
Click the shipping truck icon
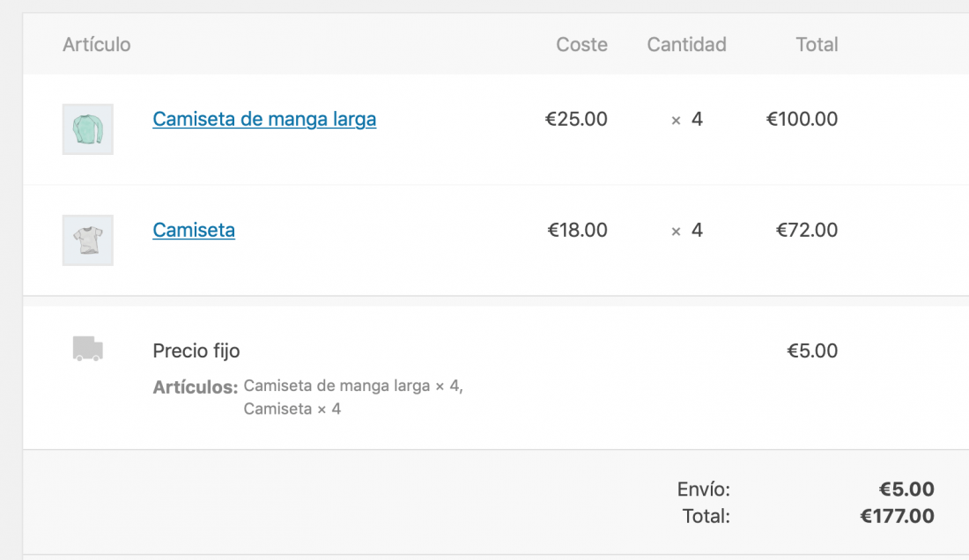pos(88,349)
